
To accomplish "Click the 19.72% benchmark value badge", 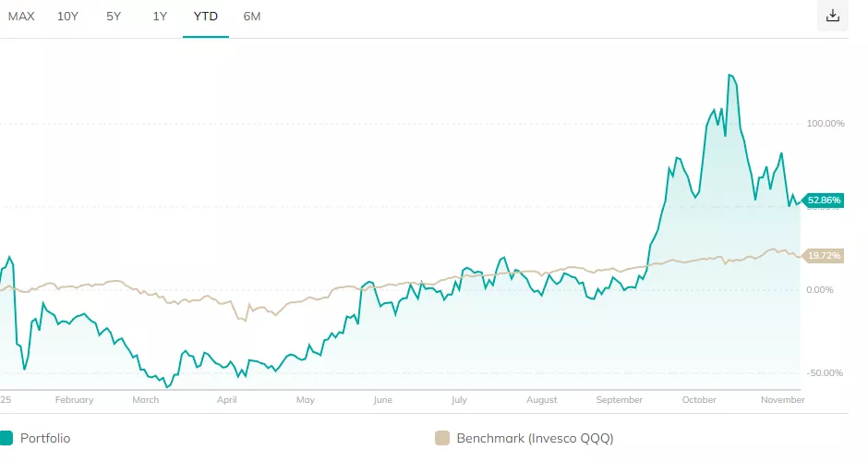I will point(824,256).
